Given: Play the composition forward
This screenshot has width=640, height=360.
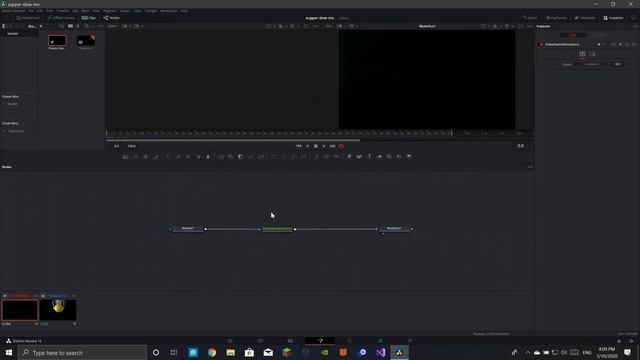Looking at the screenshot, I should 324,146.
